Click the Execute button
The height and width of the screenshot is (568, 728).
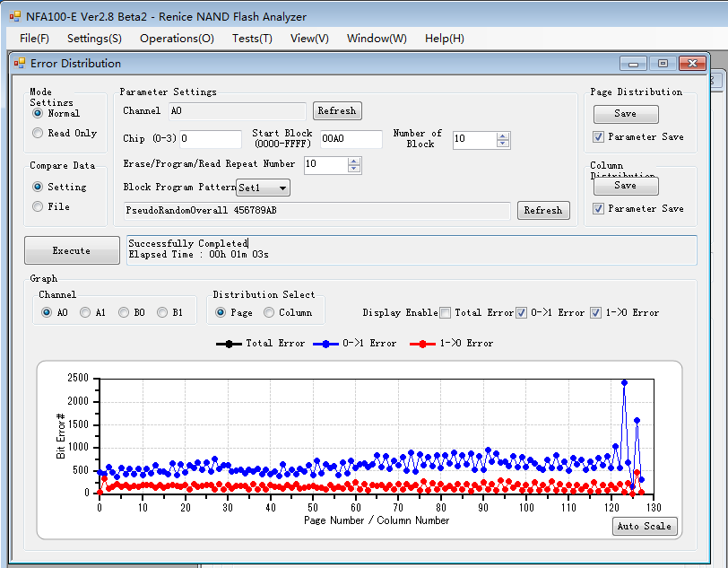coord(72,250)
